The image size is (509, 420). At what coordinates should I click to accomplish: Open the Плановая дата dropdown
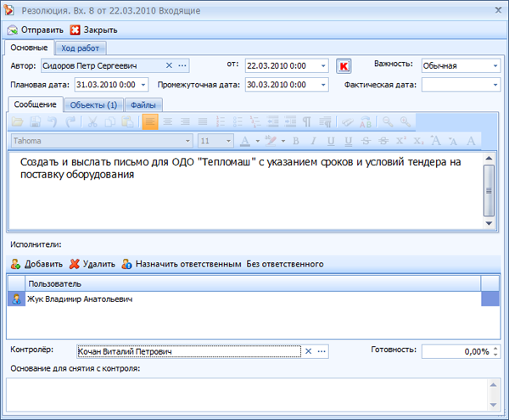click(x=143, y=85)
